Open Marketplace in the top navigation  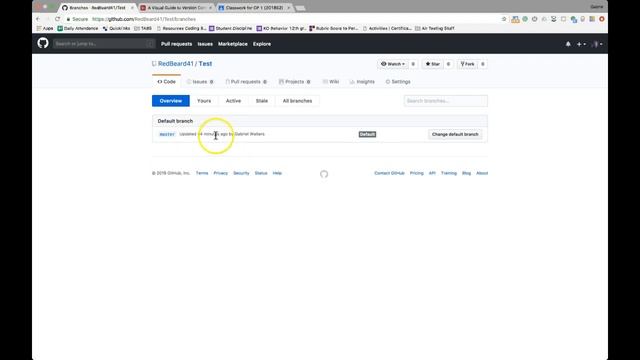(233, 44)
